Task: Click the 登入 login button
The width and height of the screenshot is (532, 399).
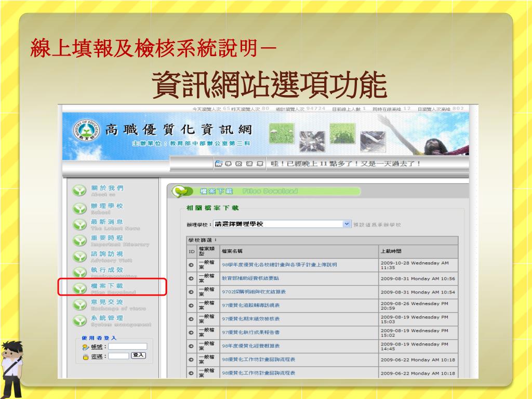Action: click(x=138, y=355)
